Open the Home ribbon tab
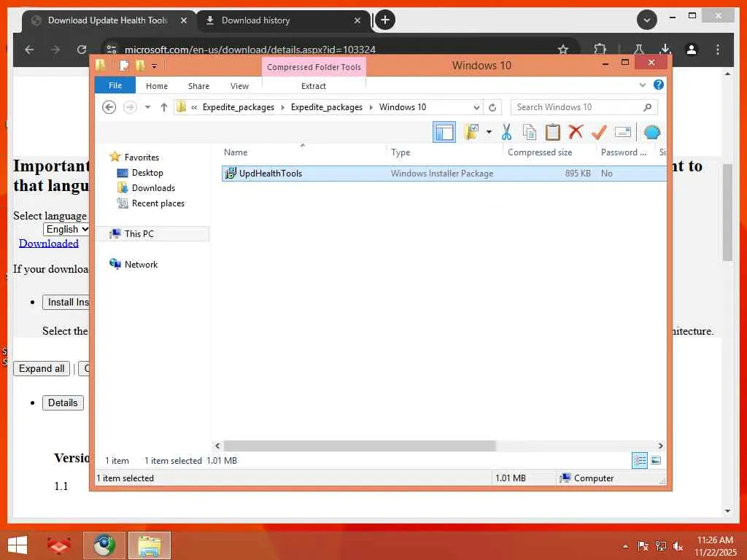Screen dimensions: 747x560 pyautogui.click(x=157, y=86)
